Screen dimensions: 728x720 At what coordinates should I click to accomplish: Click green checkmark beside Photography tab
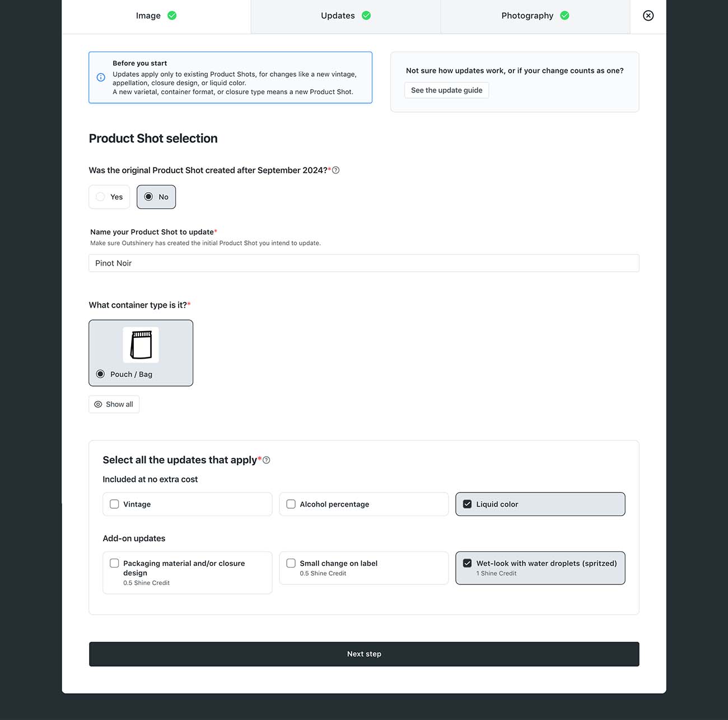click(x=564, y=16)
